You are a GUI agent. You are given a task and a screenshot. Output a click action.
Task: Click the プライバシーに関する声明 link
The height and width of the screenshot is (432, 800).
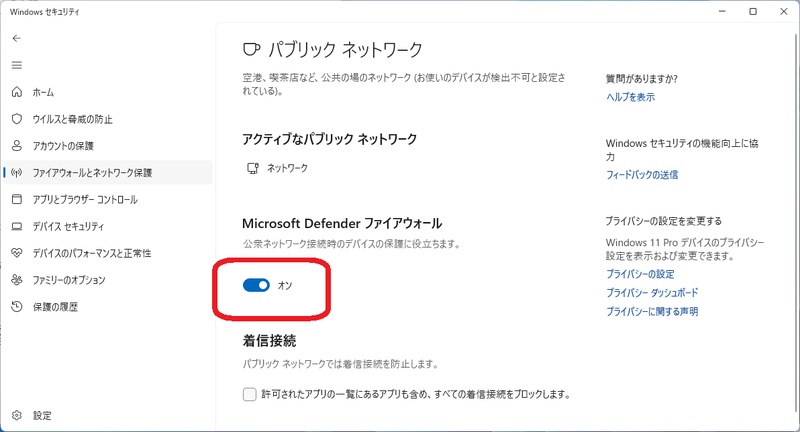652,312
